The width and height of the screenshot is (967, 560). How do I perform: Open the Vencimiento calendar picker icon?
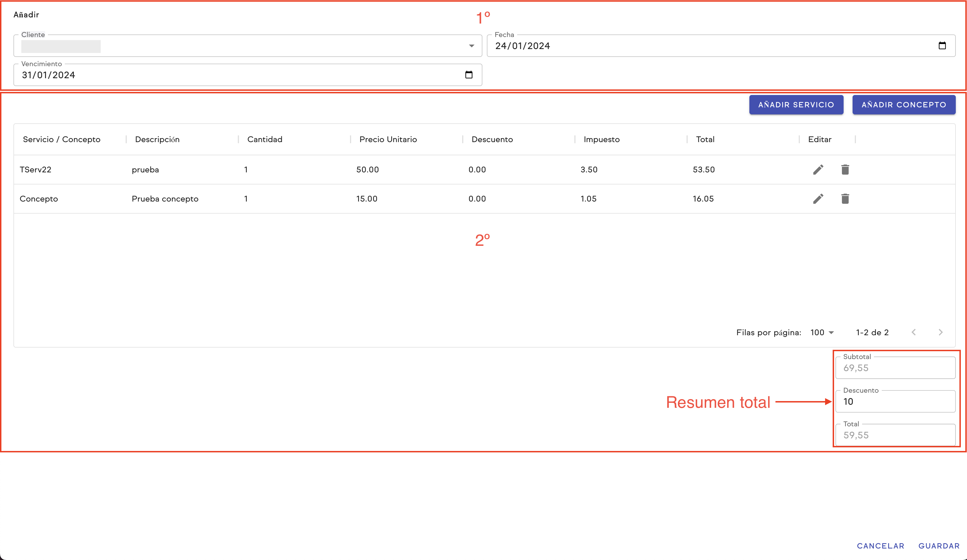pyautogui.click(x=469, y=75)
